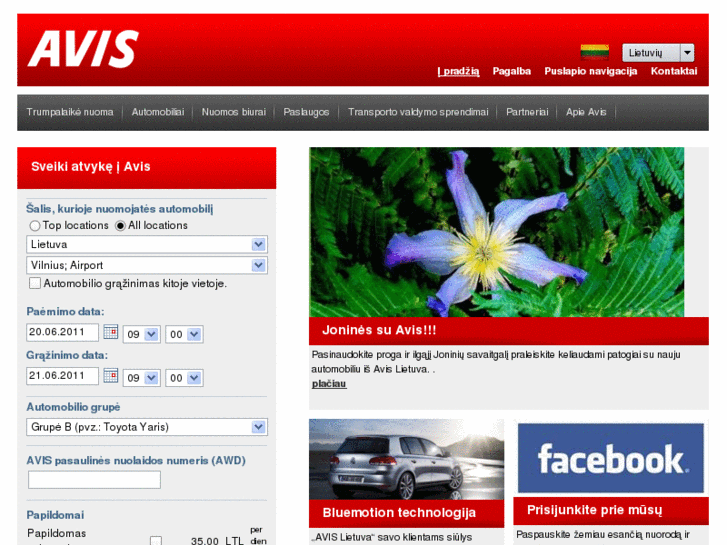This screenshot has width=727, height=545.
Task: Click the Lithuanian flag icon
Action: (x=594, y=51)
